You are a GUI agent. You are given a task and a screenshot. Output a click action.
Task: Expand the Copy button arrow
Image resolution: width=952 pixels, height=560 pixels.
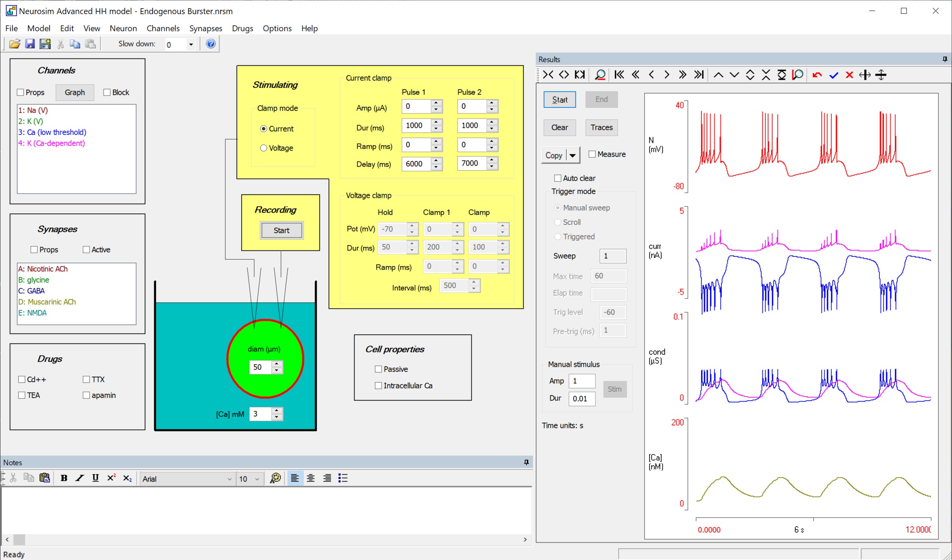coord(573,155)
